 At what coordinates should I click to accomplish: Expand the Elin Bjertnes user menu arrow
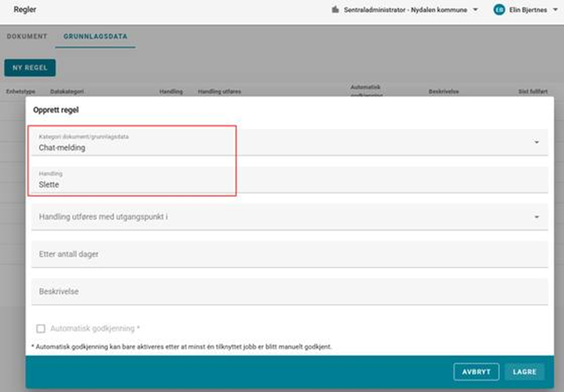[555, 10]
